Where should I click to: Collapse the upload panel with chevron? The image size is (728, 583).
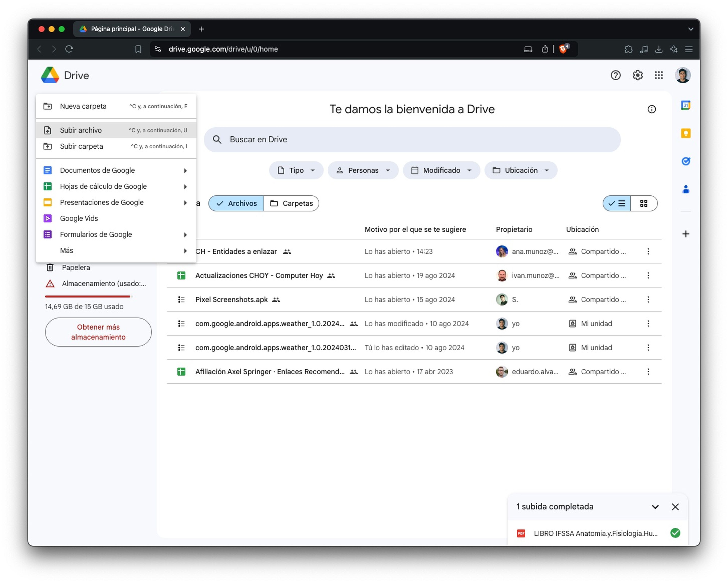point(655,507)
